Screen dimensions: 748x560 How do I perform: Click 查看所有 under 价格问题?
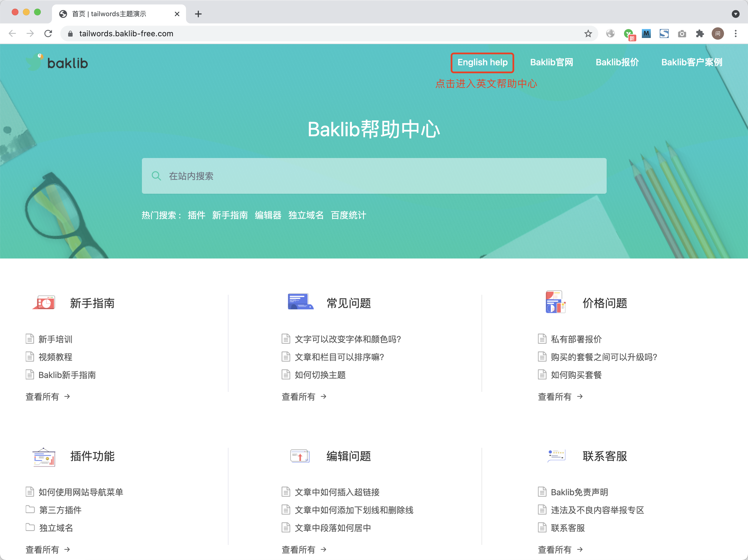560,396
